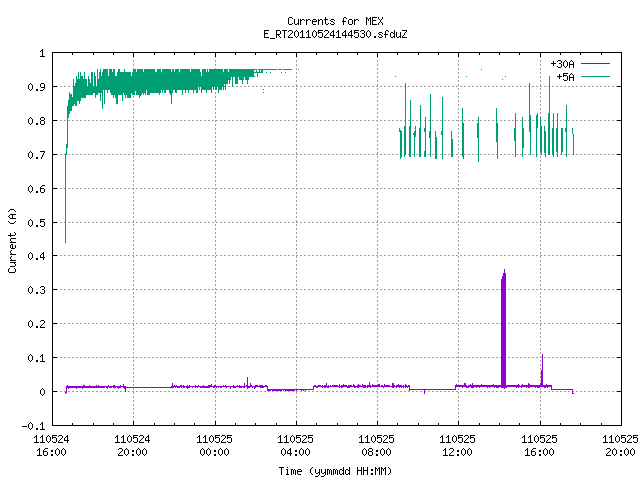Click the tall purple +30A spike near 0.35 A
The height and width of the screenshot is (480, 640).
pyautogui.click(x=504, y=329)
